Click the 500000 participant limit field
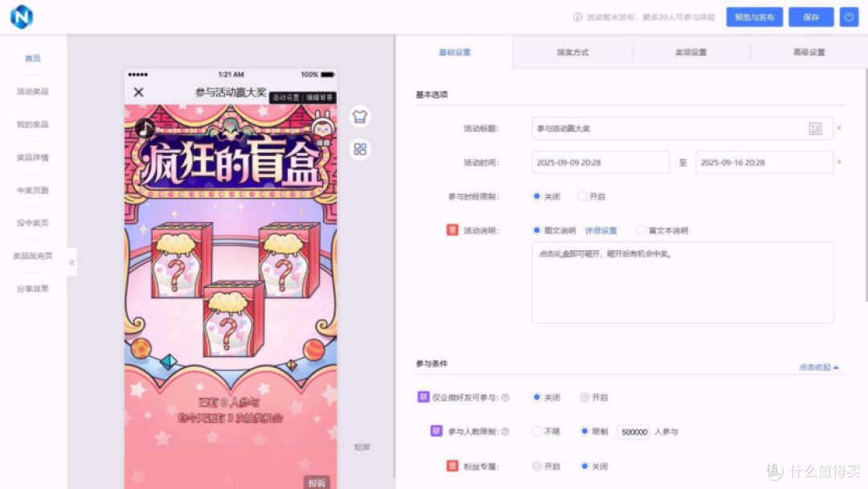Image resolution: width=868 pixels, height=489 pixels. (634, 431)
